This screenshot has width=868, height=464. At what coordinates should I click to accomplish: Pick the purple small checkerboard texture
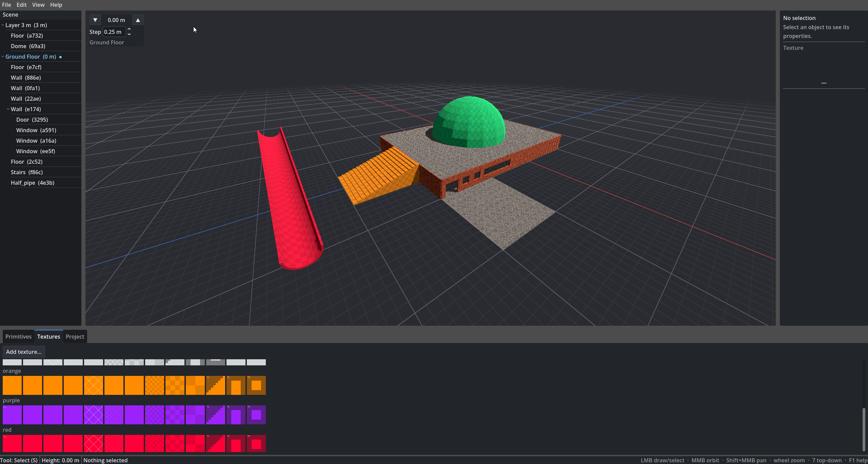155,415
